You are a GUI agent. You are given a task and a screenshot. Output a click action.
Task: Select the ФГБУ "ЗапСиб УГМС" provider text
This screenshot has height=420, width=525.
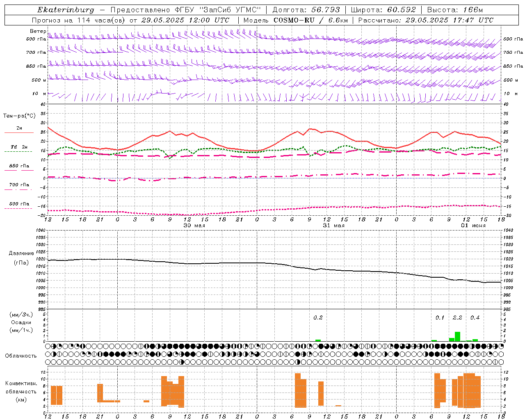[x=218, y=10]
